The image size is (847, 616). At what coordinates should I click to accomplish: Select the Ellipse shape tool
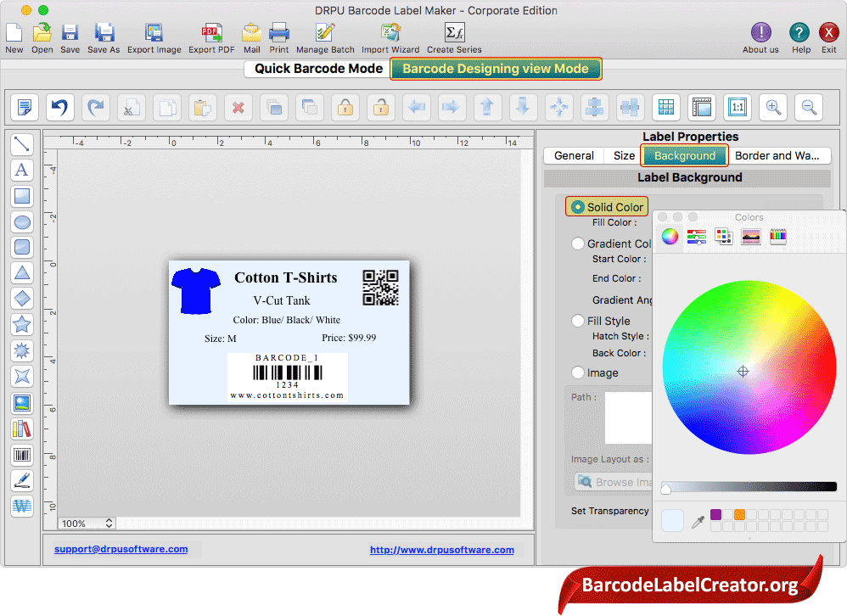[x=21, y=222]
